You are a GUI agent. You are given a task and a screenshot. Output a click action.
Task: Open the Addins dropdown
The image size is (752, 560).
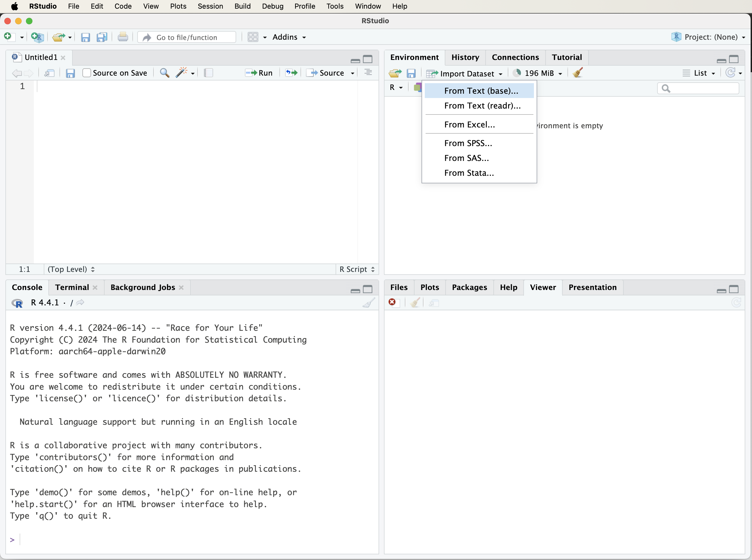point(289,37)
